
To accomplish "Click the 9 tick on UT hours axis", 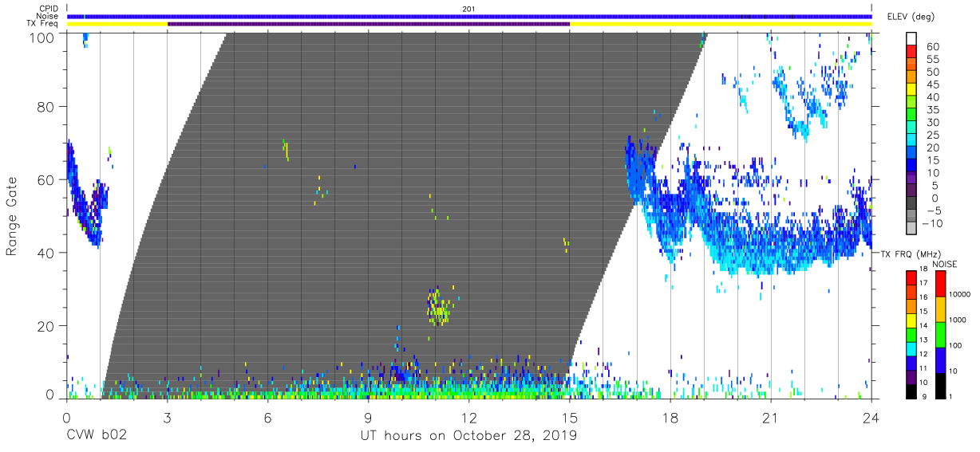I will (368, 418).
